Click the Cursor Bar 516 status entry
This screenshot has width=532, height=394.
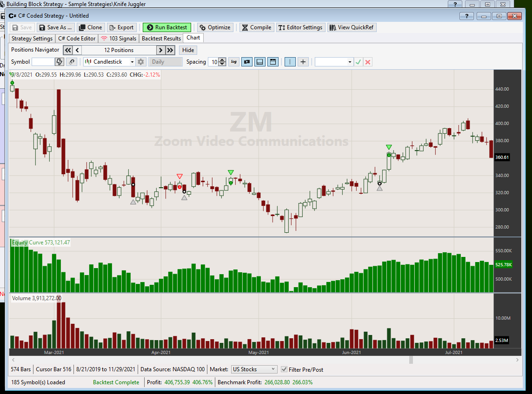(x=53, y=369)
